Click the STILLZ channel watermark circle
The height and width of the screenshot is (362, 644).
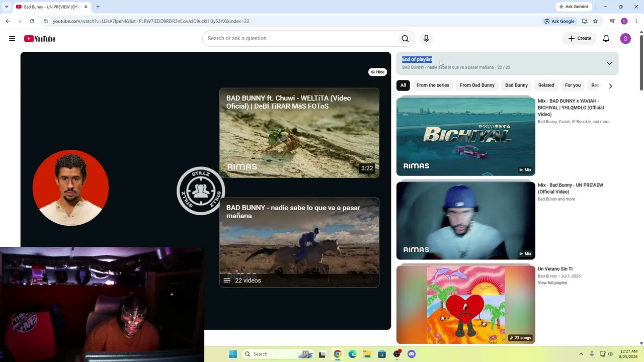(201, 191)
